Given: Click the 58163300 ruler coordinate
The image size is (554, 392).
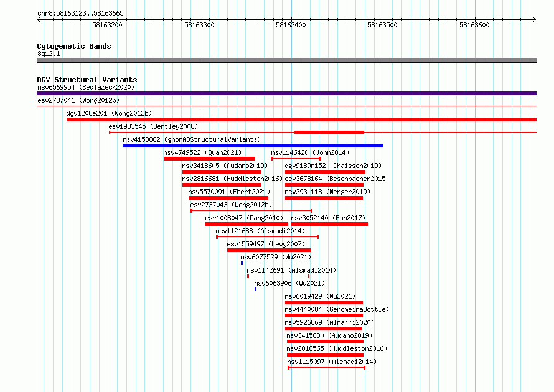Looking at the screenshot, I should point(199,25).
